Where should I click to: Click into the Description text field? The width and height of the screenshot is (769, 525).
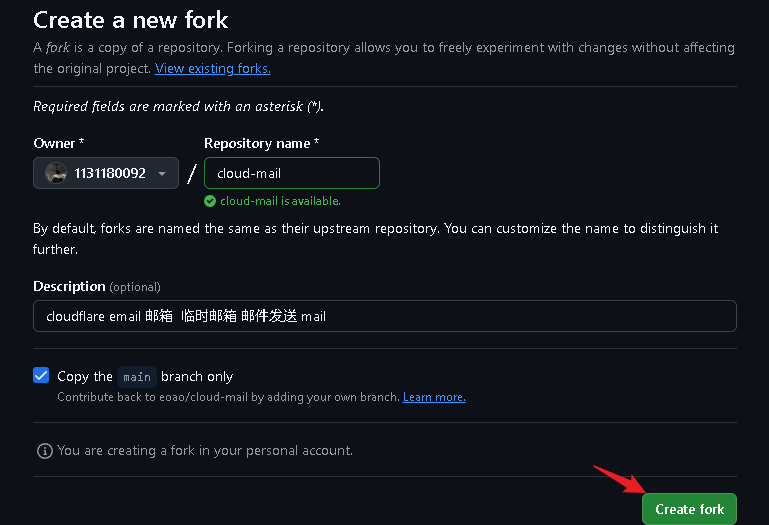(385, 316)
